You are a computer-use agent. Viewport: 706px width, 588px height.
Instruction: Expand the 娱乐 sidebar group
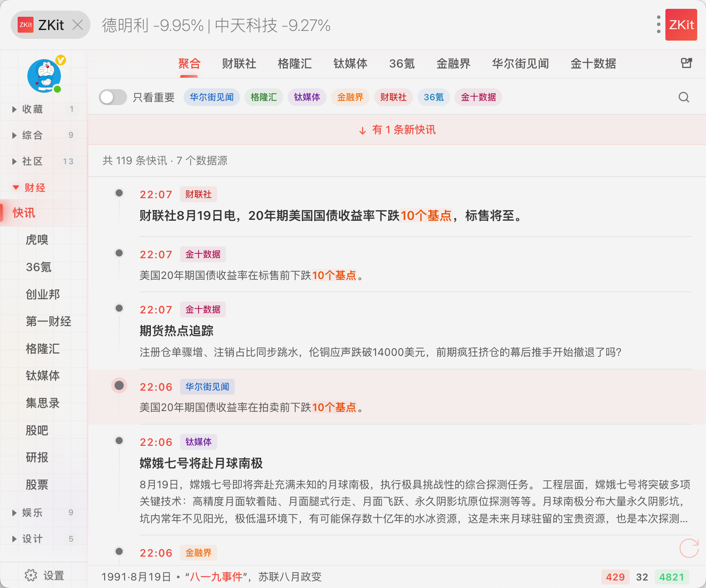click(43, 513)
